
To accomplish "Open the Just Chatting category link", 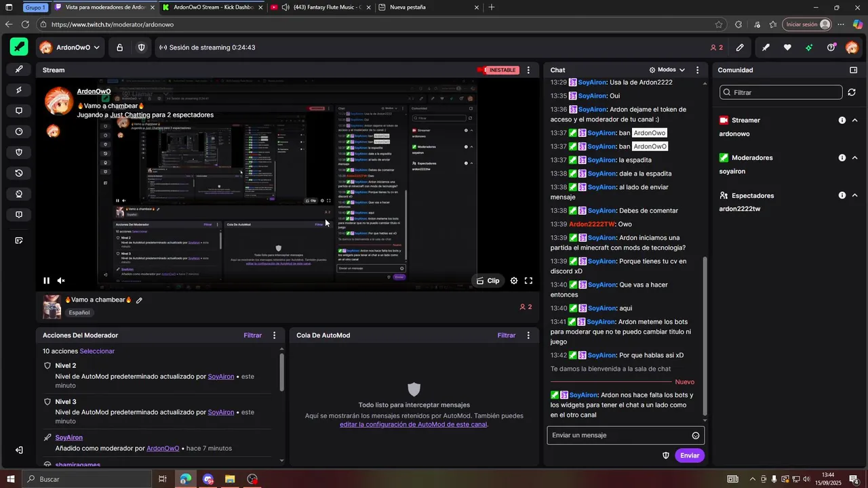I will (x=130, y=115).
